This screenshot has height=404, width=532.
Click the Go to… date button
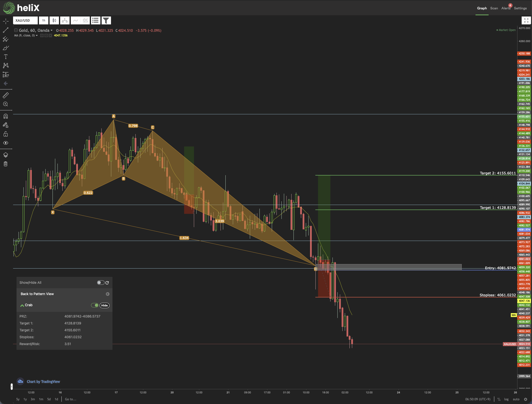(71, 399)
